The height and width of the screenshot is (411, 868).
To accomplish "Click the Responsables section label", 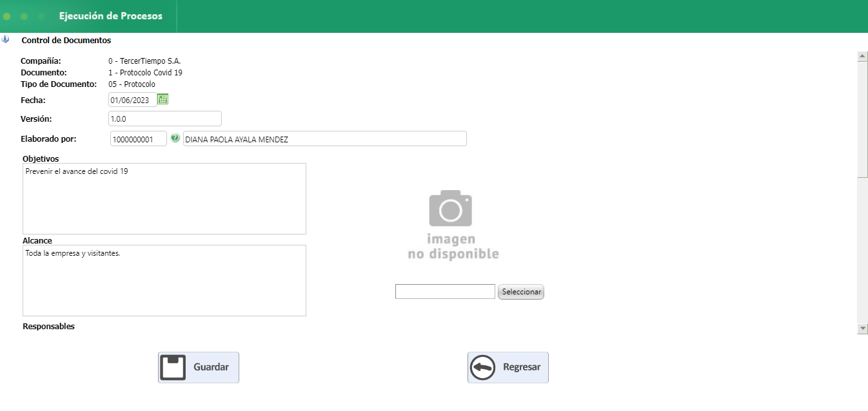I will (x=48, y=327).
